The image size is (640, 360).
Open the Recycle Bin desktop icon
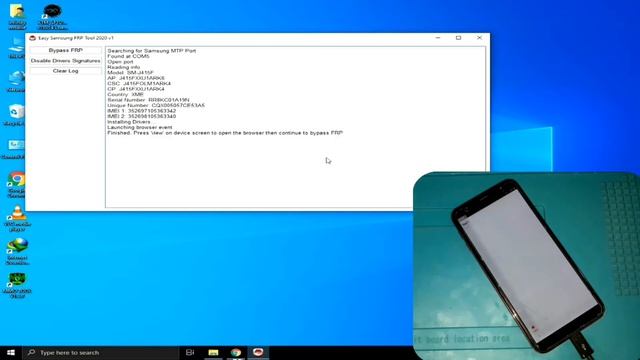[x=16, y=115]
